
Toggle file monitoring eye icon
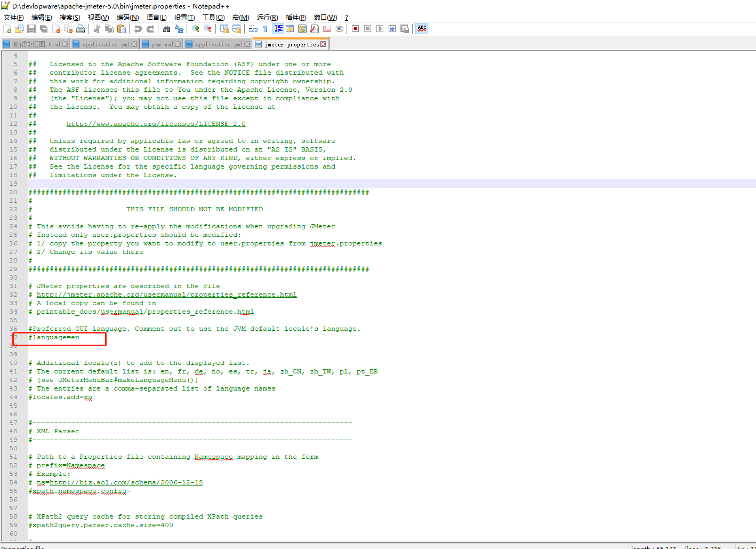(x=339, y=29)
